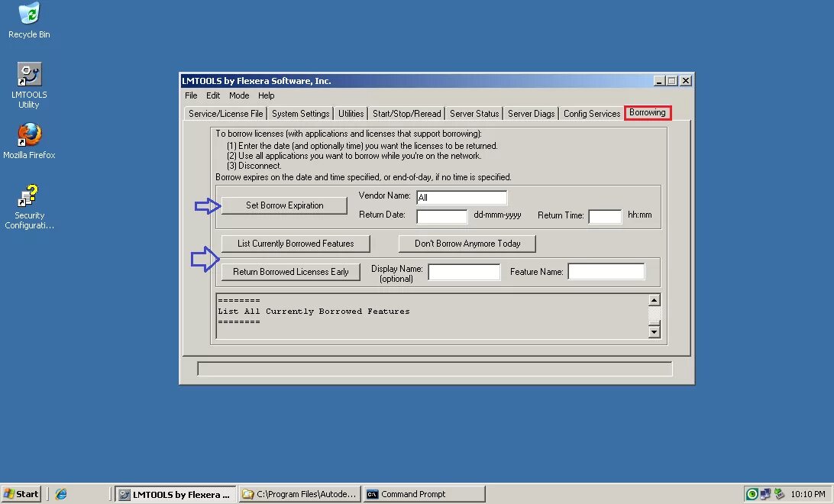Click into the Return Time field
834x504 pixels.
pos(606,216)
